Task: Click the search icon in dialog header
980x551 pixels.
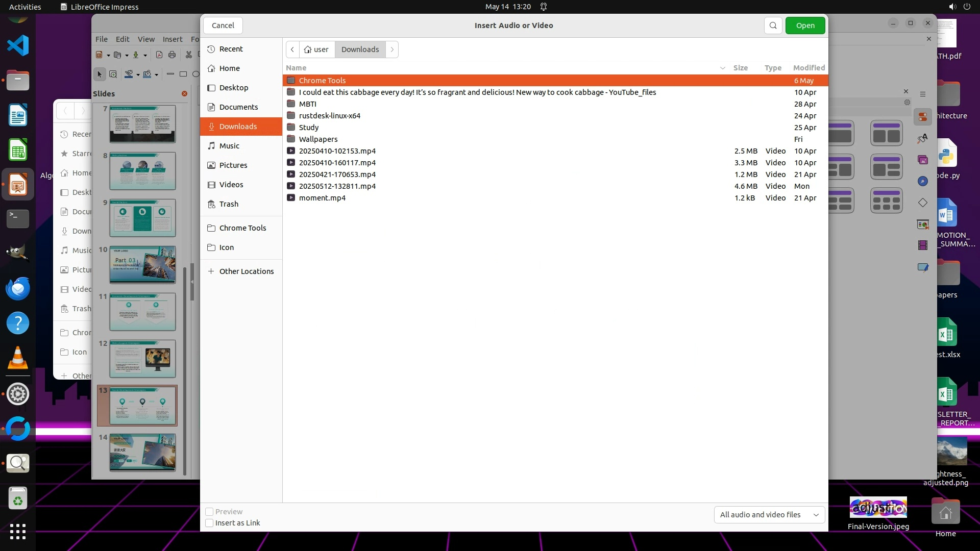Action: click(x=773, y=26)
